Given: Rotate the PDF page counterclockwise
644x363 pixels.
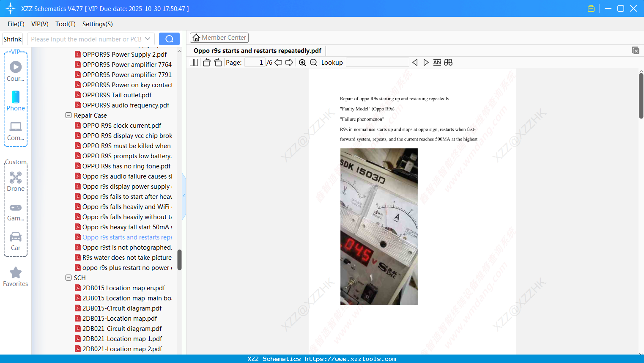Looking at the screenshot, I should click(x=206, y=62).
